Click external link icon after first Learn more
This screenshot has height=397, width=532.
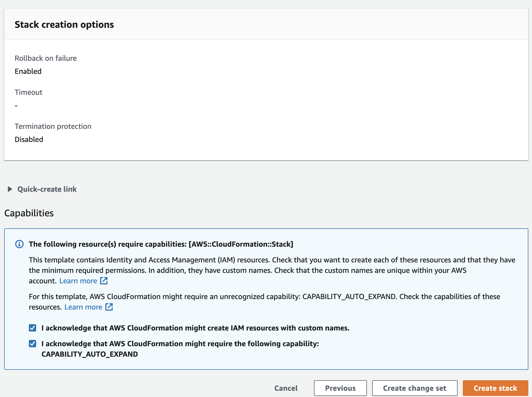104,281
